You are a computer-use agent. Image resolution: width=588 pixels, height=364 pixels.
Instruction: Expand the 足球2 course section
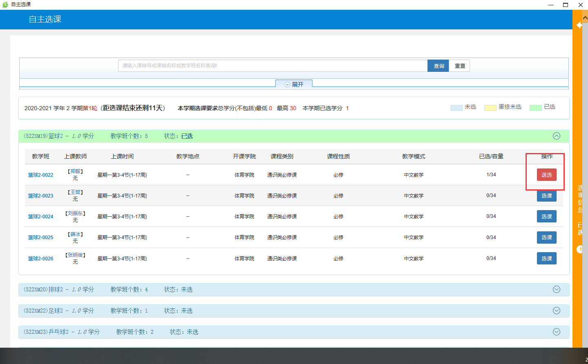(x=556, y=311)
